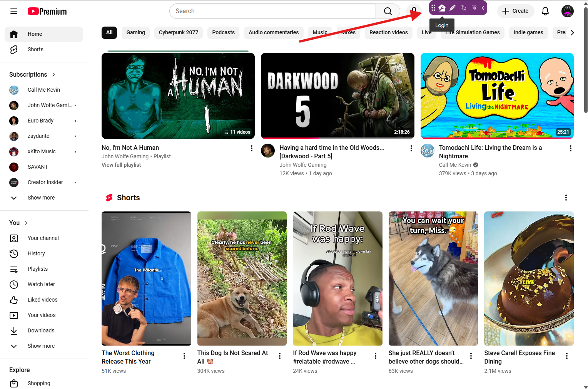Open the notifications bell
Viewport: 588px width, 389px height.
(x=545, y=11)
